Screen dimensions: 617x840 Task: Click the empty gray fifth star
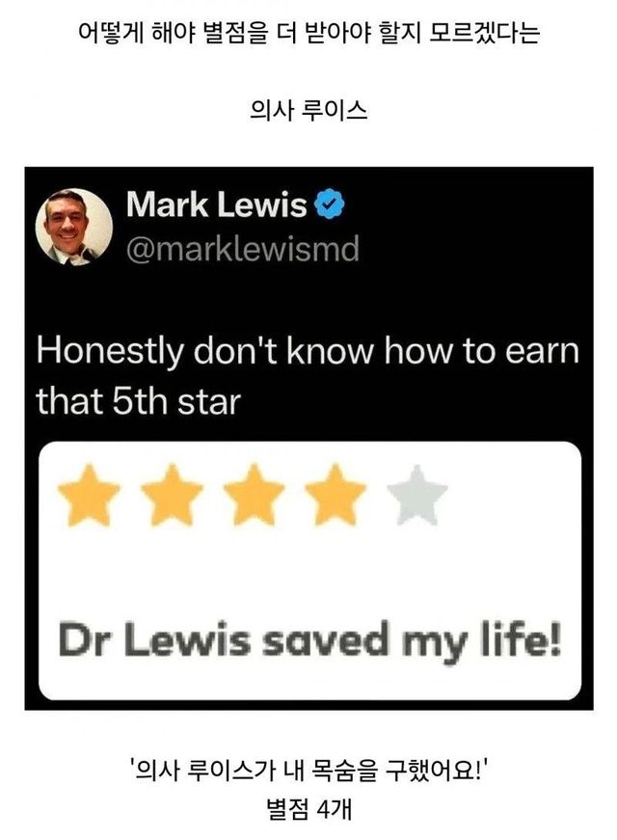tap(417, 495)
